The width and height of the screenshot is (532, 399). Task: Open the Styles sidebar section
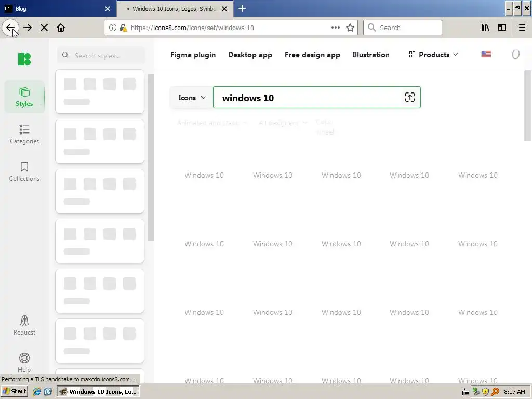tap(24, 97)
